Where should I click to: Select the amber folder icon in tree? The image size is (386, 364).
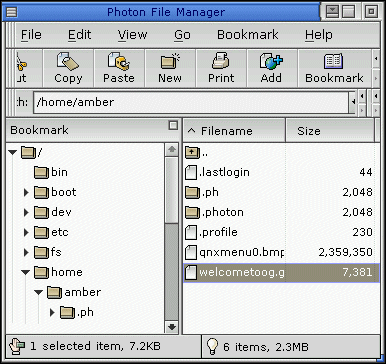click(54, 292)
